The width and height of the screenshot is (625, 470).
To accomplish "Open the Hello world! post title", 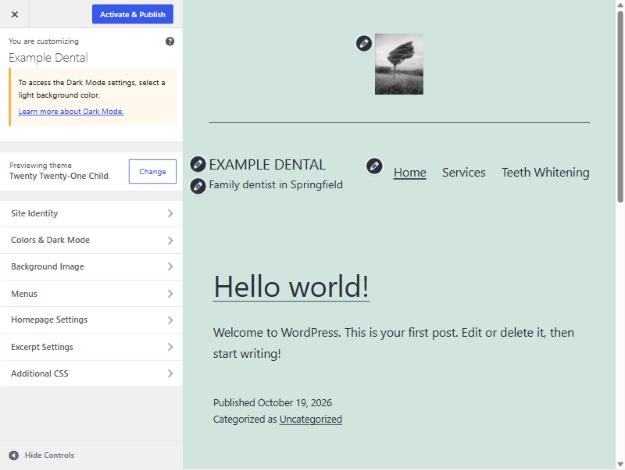I will click(x=291, y=287).
